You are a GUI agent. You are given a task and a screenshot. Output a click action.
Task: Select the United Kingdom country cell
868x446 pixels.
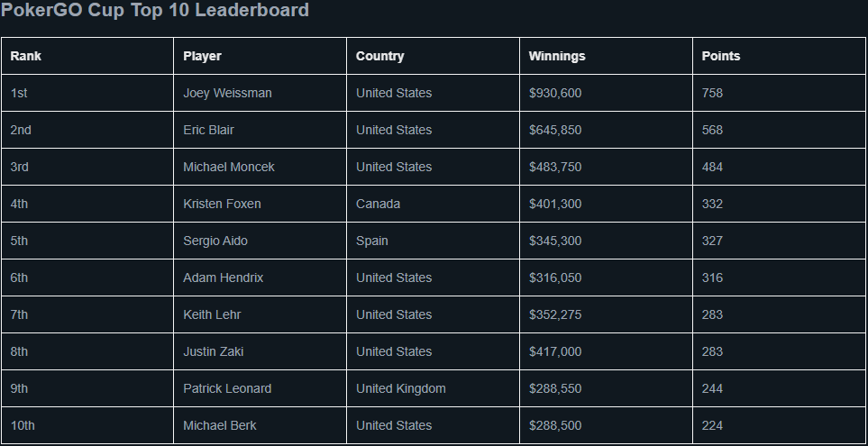point(433,388)
